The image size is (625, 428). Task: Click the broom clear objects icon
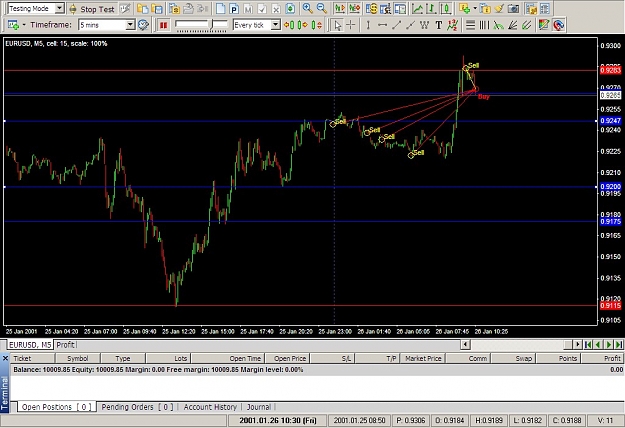499,8
